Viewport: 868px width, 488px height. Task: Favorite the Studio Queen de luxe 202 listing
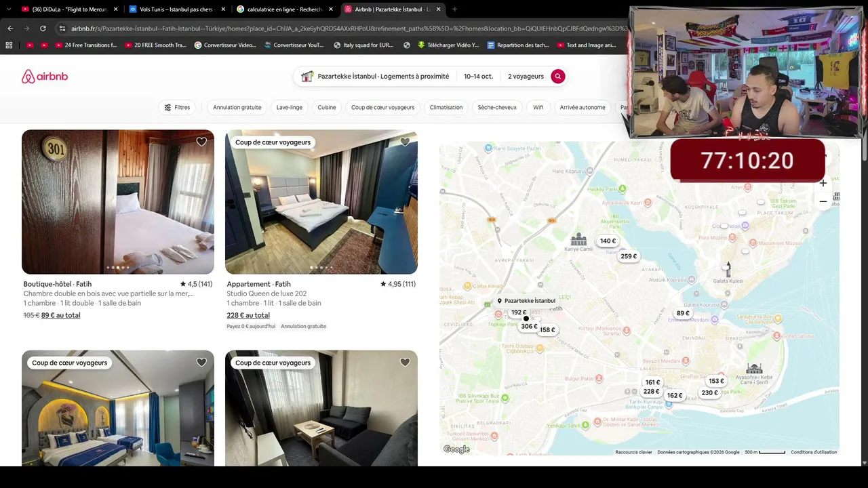point(405,142)
